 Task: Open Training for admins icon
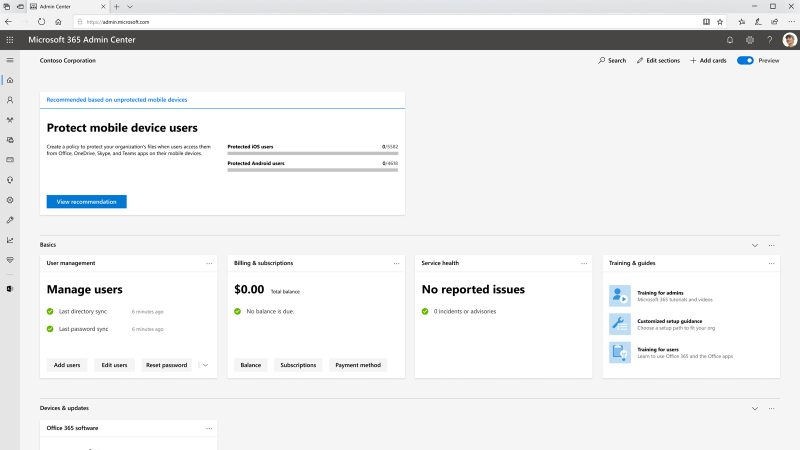619,296
